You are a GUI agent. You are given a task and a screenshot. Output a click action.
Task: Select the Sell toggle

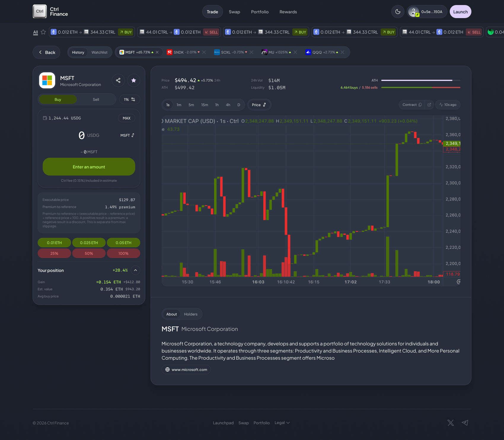click(96, 99)
